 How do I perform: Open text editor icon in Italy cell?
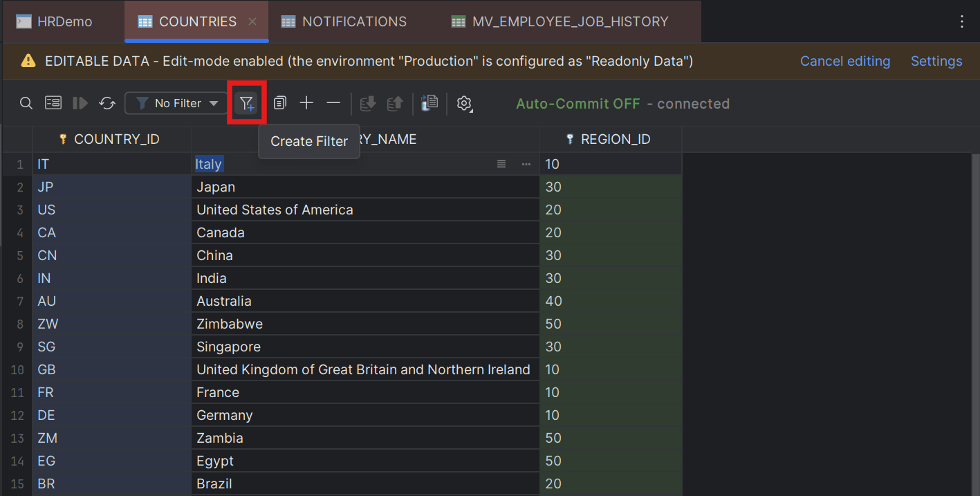click(x=501, y=164)
